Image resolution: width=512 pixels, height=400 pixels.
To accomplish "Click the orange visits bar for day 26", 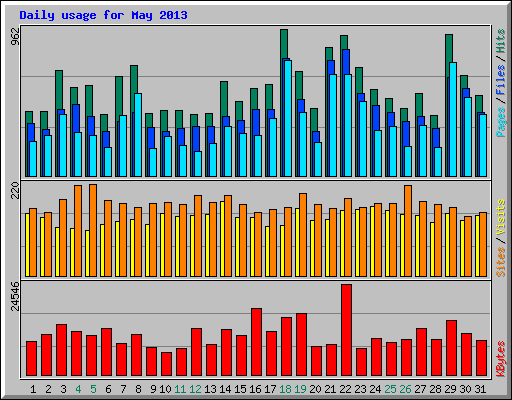I will point(408,231).
